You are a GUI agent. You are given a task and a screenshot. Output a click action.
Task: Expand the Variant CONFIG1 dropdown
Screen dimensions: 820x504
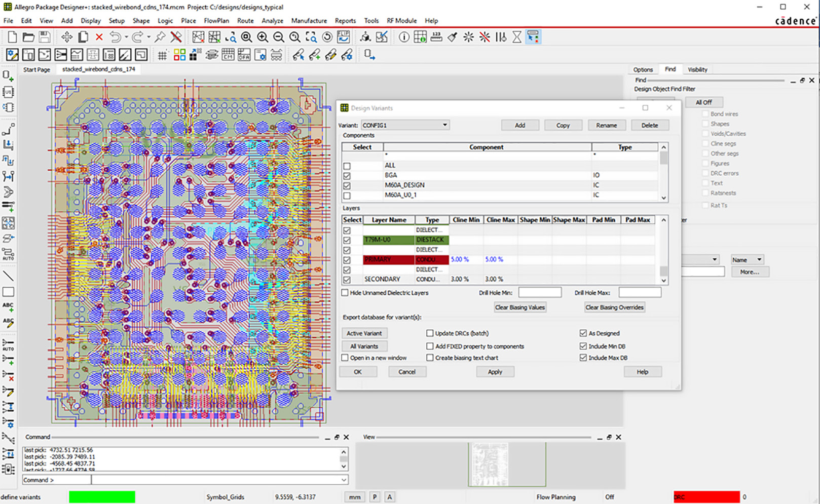point(444,125)
